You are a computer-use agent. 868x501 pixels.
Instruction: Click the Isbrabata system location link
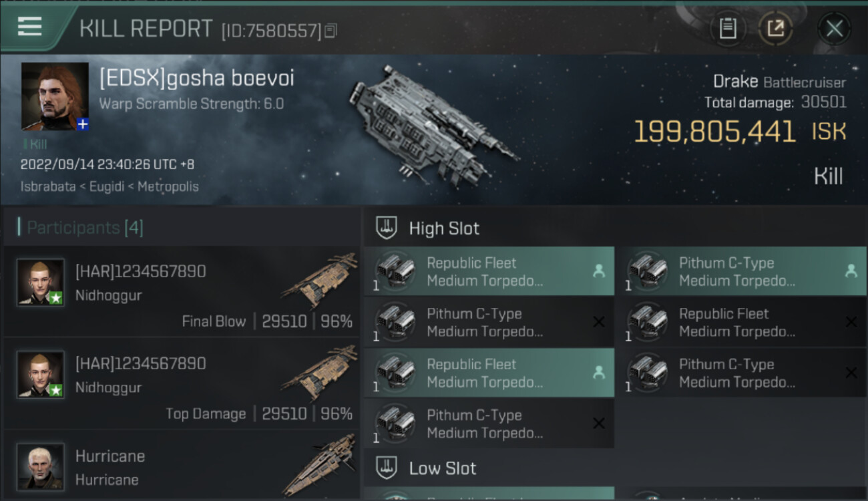pos(48,186)
